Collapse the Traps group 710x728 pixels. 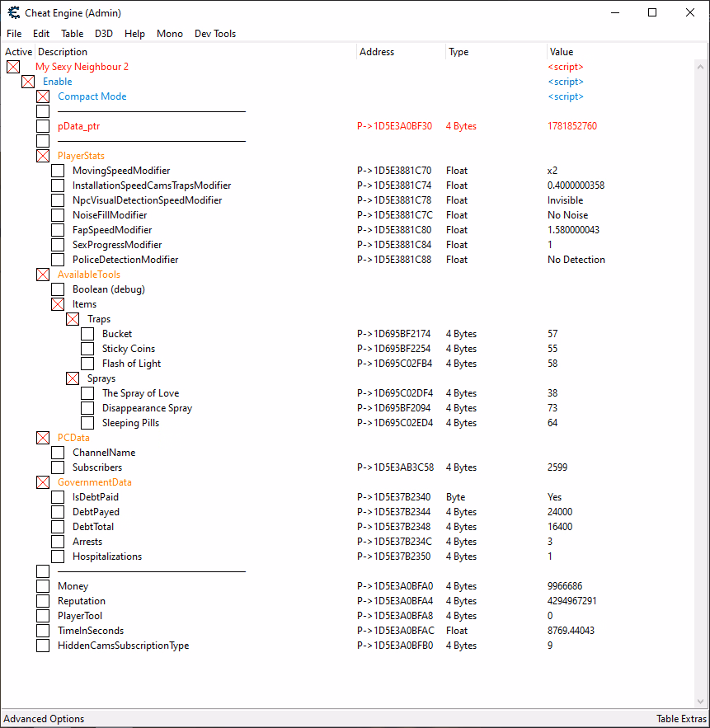[x=73, y=319]
